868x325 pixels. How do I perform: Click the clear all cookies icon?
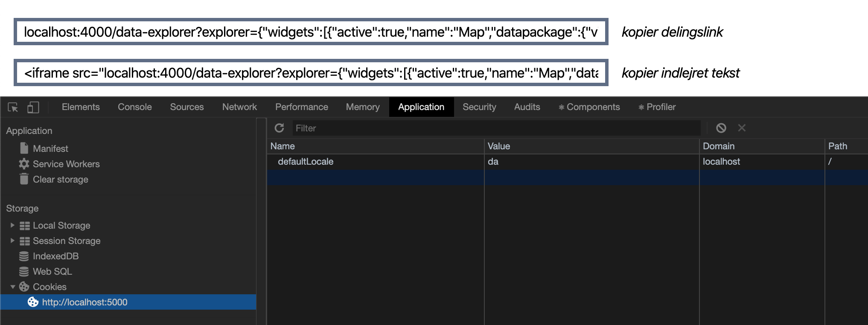coord(721,128)
